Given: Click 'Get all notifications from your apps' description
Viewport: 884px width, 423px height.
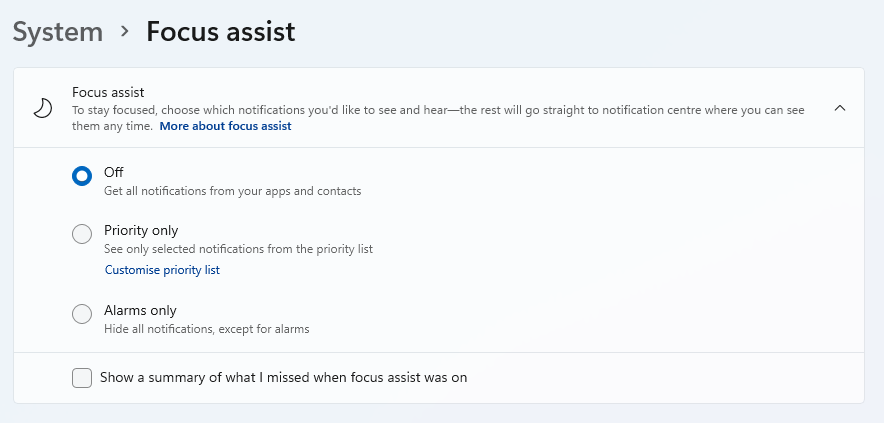Looking at the screenshot, I should (232, 191).
